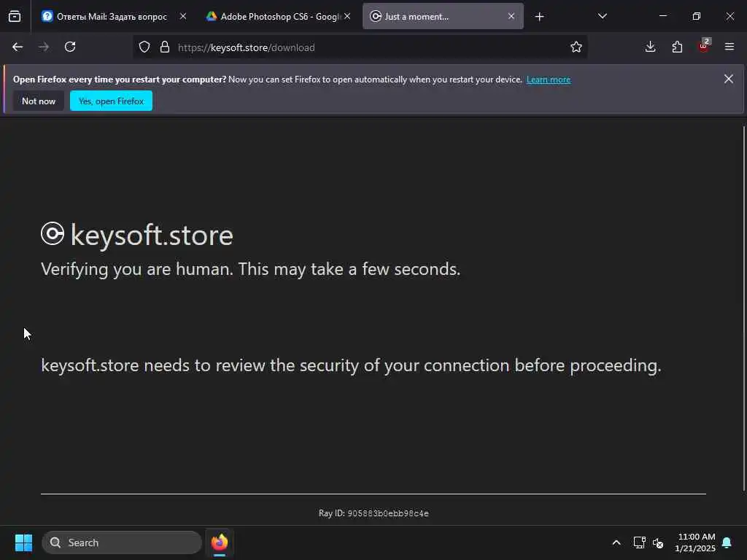The width and height of the screenshot is (747, 560).
Task: Open network status tray icon
Action: 639,542
